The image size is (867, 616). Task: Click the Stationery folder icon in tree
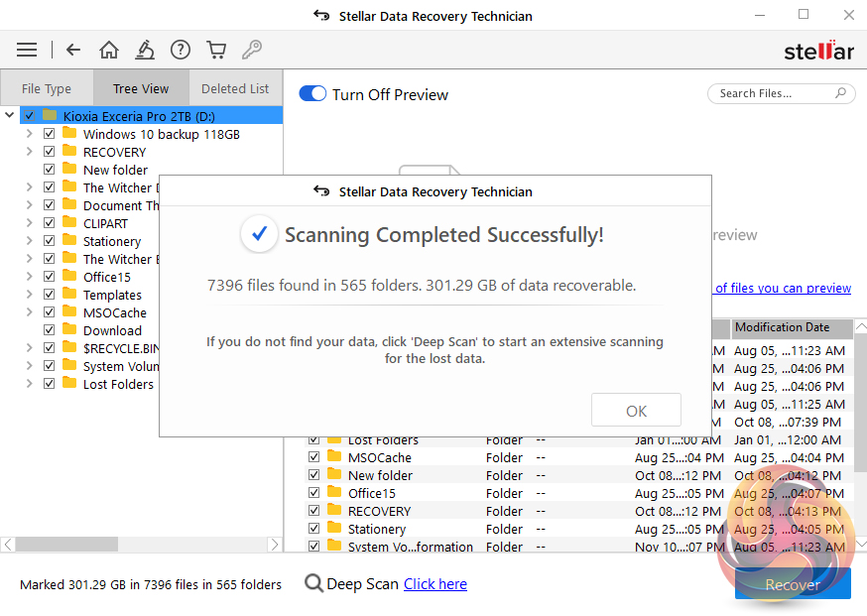[69, 240]
